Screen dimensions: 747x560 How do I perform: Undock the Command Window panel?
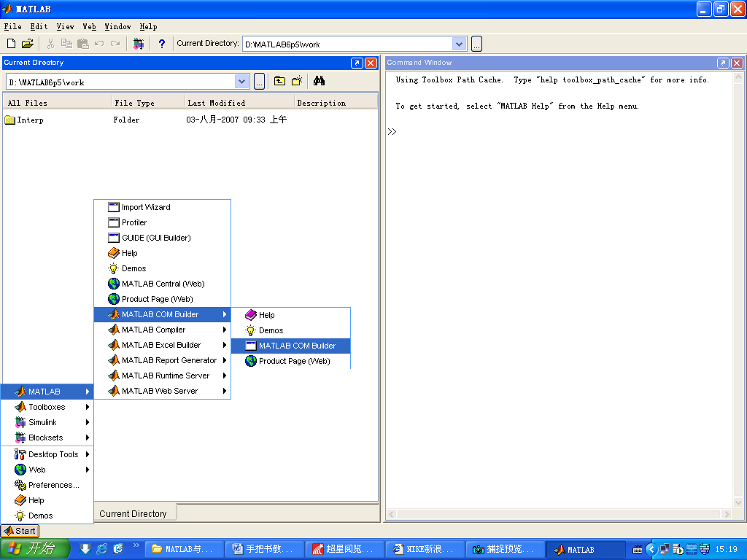(x=723, y=63)
